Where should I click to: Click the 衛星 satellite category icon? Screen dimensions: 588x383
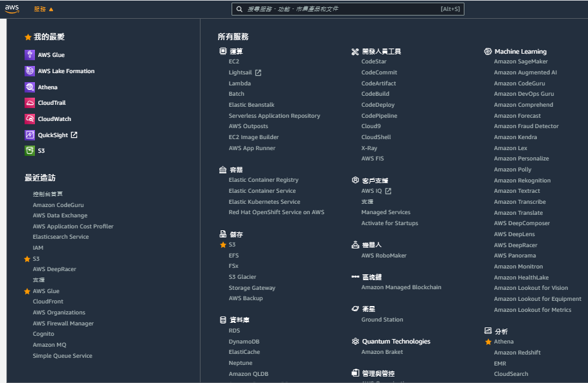[355, 309]
